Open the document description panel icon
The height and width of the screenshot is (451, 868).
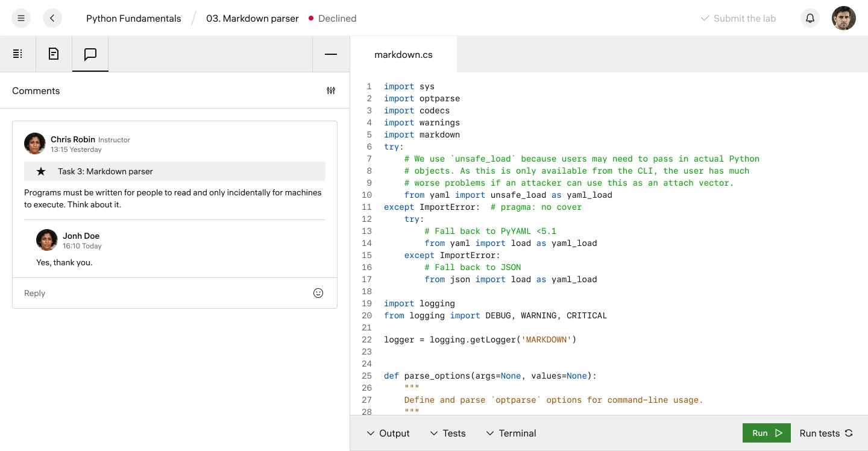pos(54,54)
